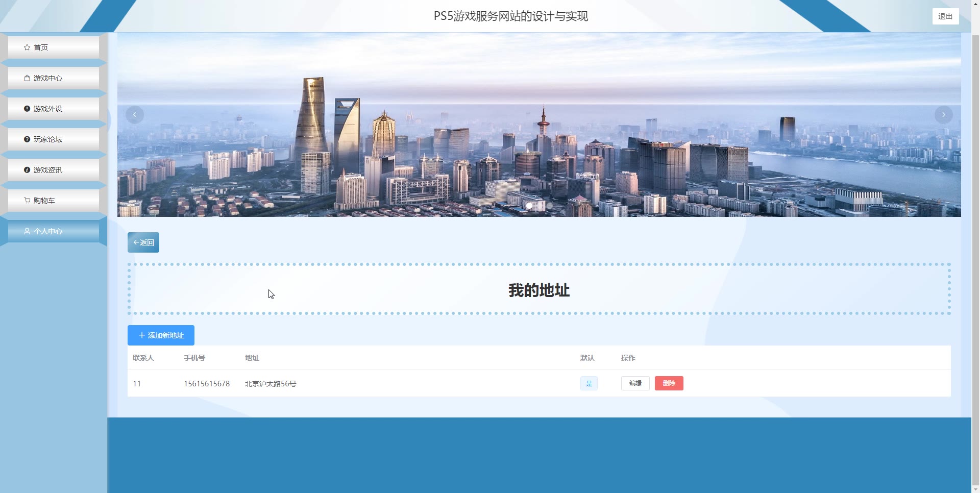
Task: Open the 玩家论坛 menu item
Action: (54, 139)
